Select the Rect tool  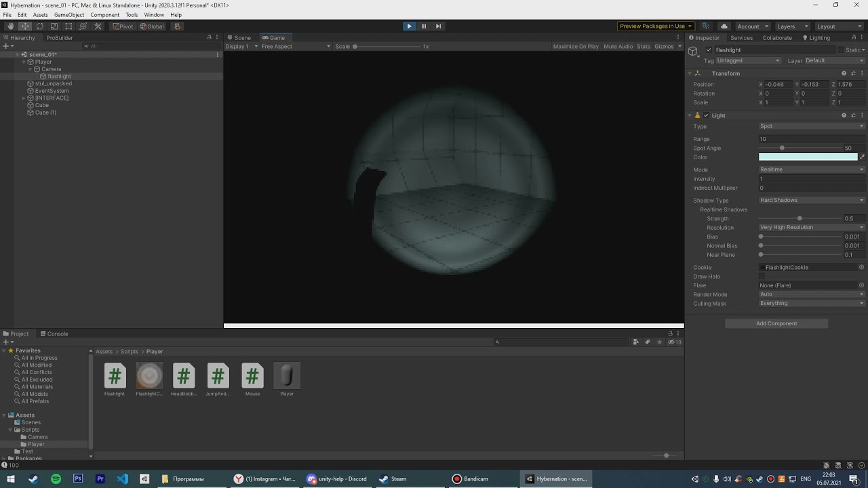click(x=68, y=26)
